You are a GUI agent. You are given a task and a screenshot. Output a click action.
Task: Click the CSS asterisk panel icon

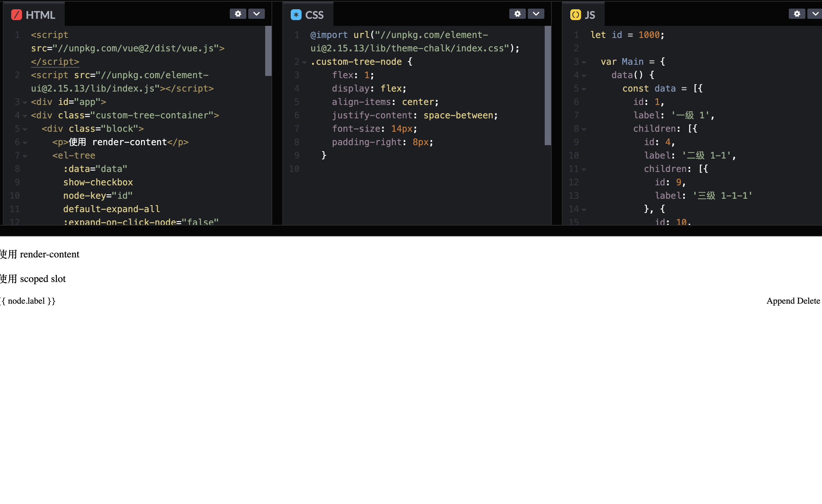click(295, 15)
